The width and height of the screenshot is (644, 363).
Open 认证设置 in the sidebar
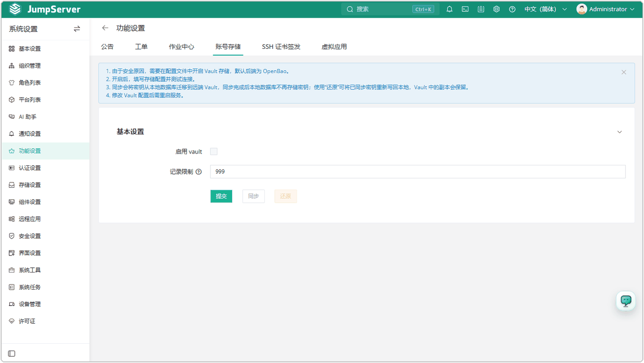tap(45, 168)
